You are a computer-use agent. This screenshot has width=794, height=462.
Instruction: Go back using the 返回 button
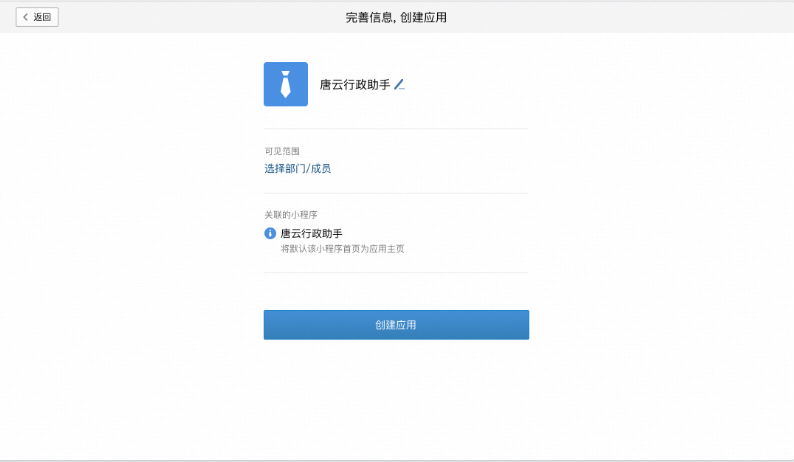[37, 17]
